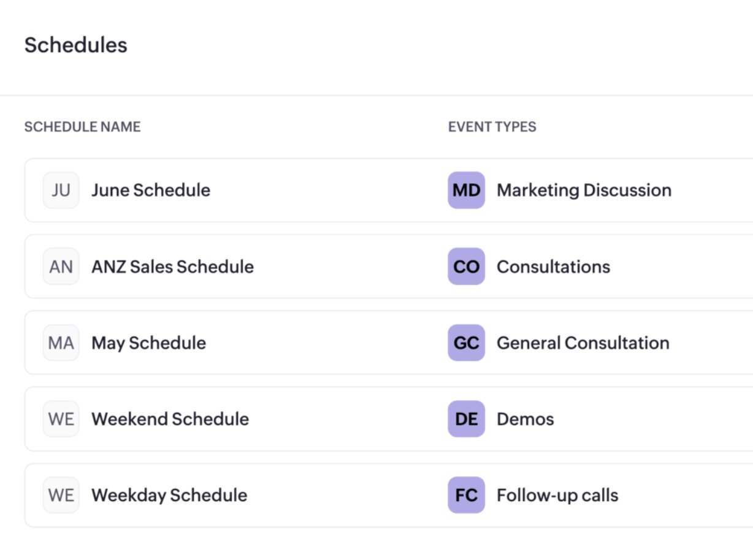Open the May Schedule entry
The width and height of the screenshot is (753, 560).
[148, 342]
